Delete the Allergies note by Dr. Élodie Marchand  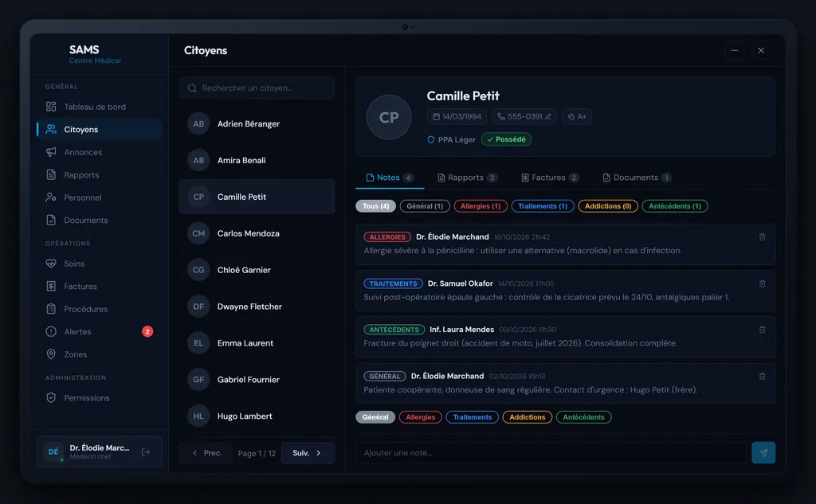pos(762,237)
